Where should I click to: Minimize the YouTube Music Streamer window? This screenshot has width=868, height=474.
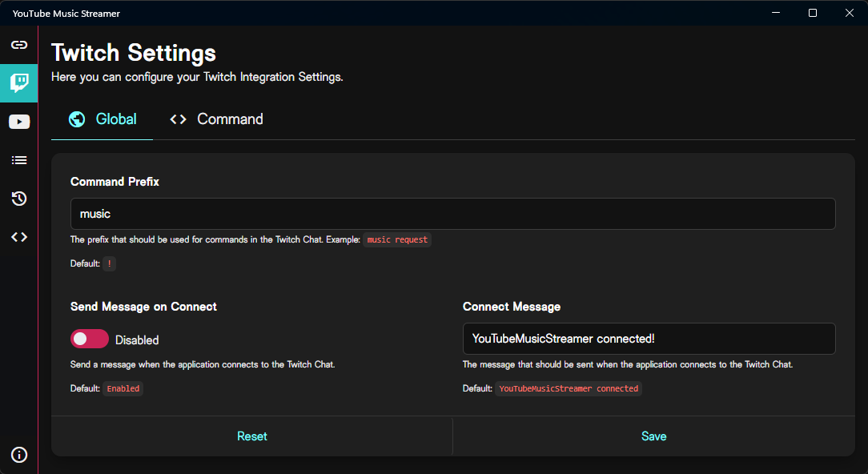tap(776, 13)
